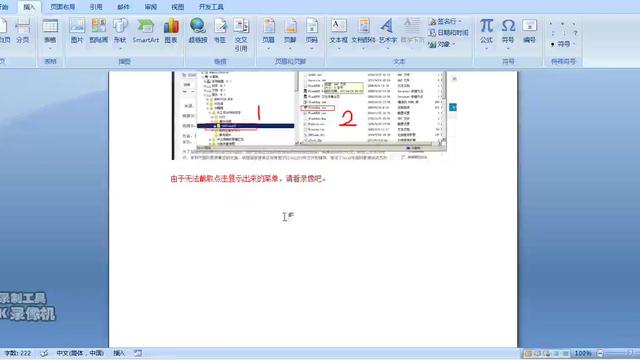This screenshot has width=640, height=360.
Task: Switch to Full Screen Reading view in the status bar
Action: pyautogui.click(x=537, y=353)
